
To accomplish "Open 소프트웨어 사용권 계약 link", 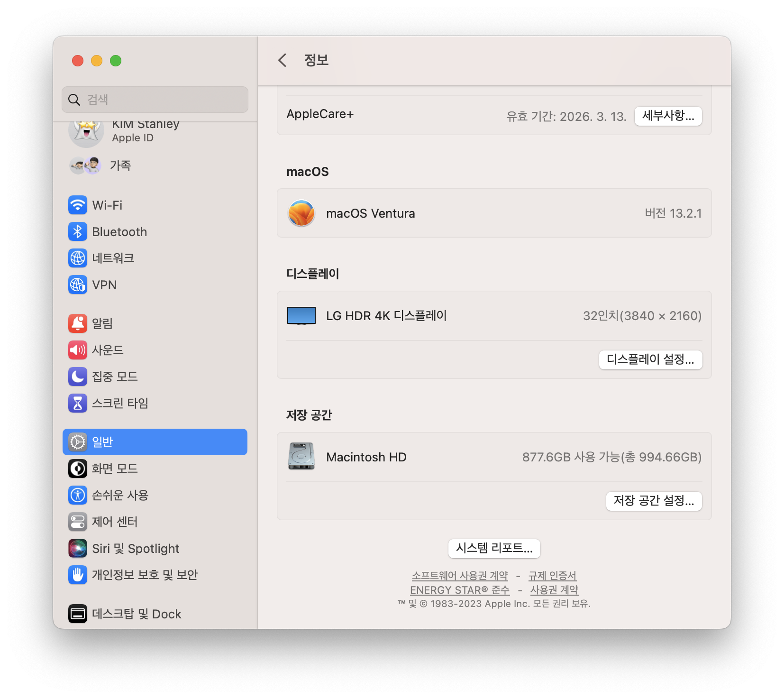I will (460, 576).
